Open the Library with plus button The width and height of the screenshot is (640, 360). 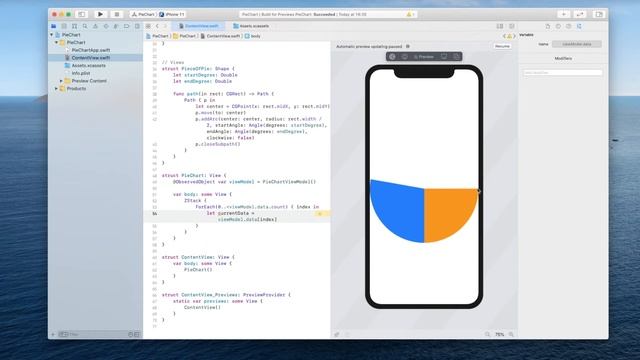[564, 14]
